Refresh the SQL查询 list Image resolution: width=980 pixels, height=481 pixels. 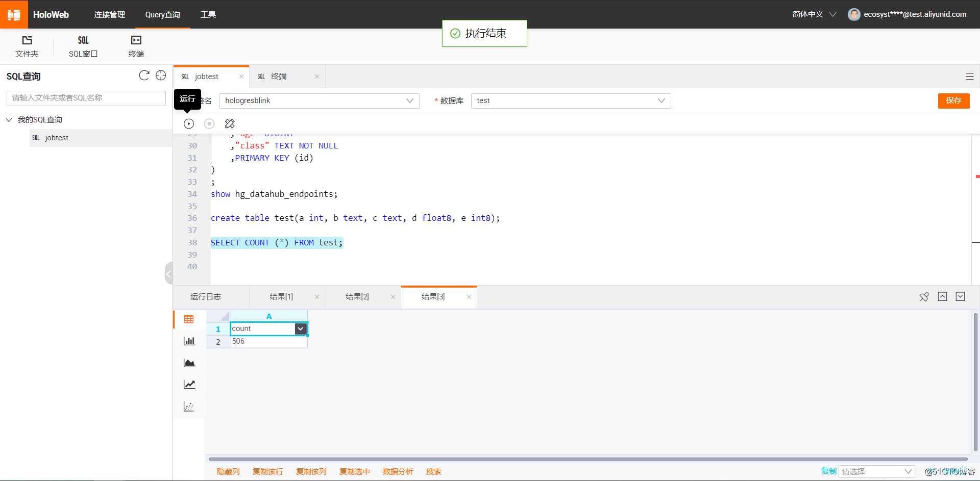144,75
